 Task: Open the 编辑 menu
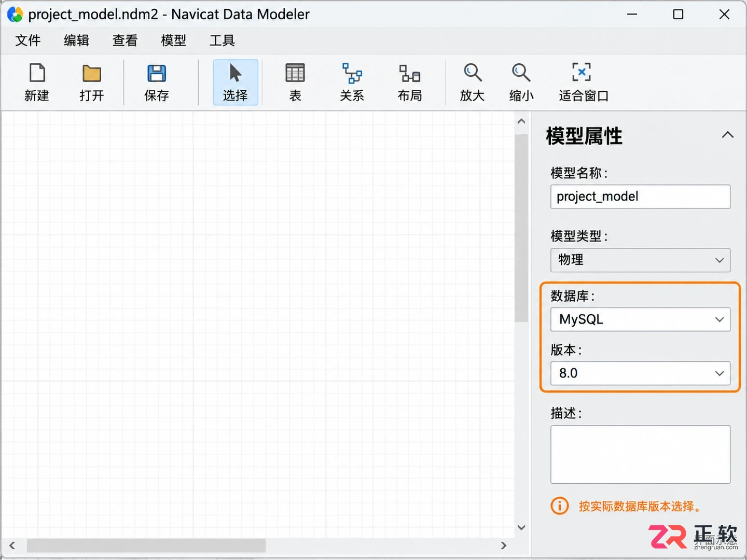click(x=77, y=40)
